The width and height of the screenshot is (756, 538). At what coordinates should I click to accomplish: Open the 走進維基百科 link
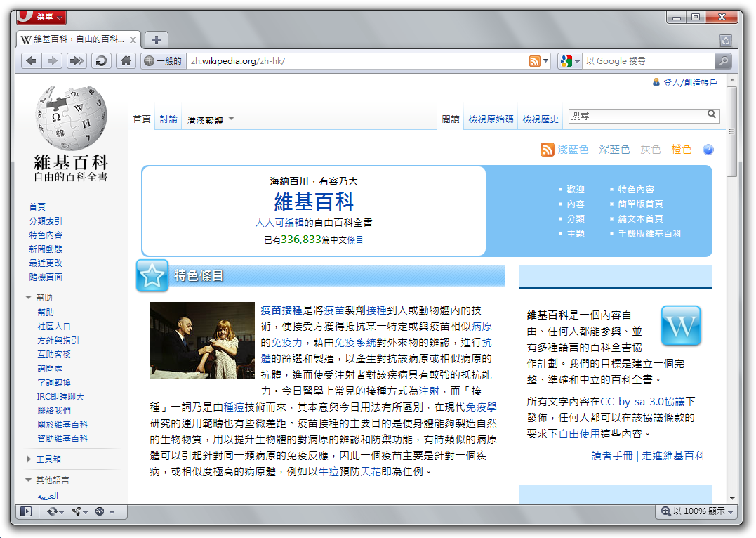click(x=673, y=456)
